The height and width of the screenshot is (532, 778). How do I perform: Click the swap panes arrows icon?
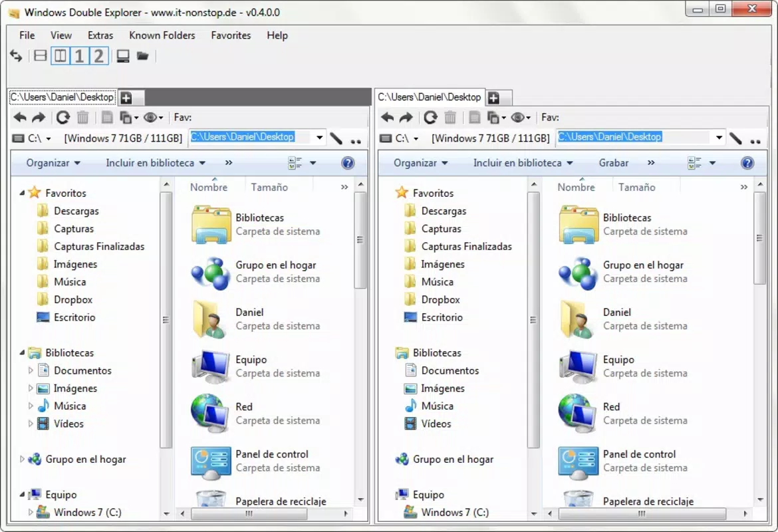(x=16, y=56)
